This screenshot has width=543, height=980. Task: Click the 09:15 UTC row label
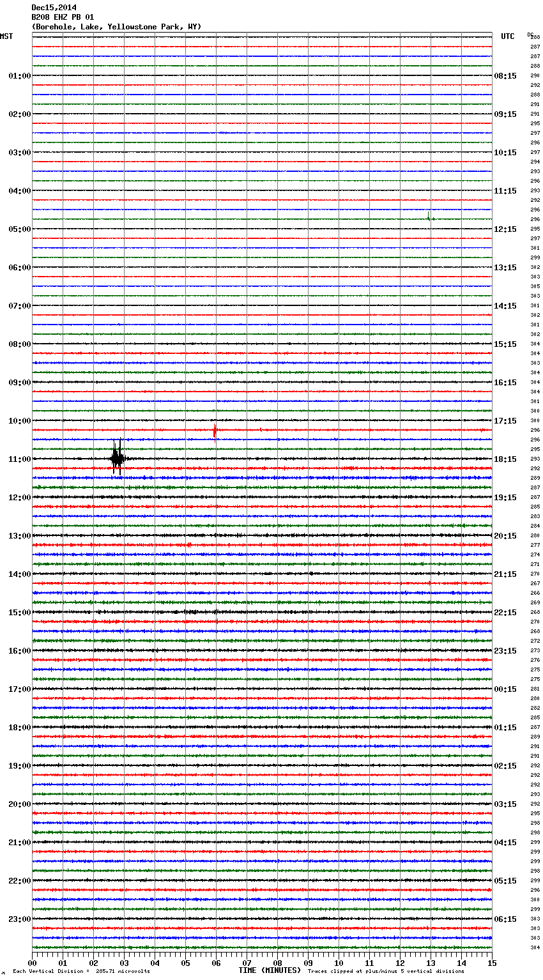point(505,114)
